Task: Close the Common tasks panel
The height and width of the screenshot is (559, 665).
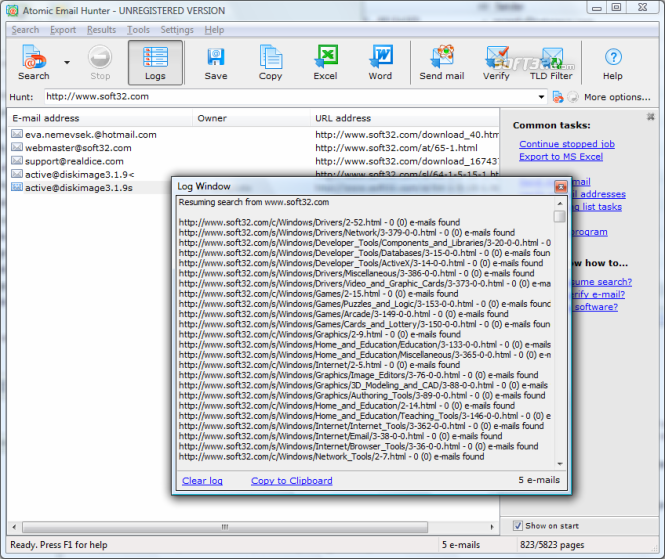Action: pyautogui.click(x=650, y=117)
